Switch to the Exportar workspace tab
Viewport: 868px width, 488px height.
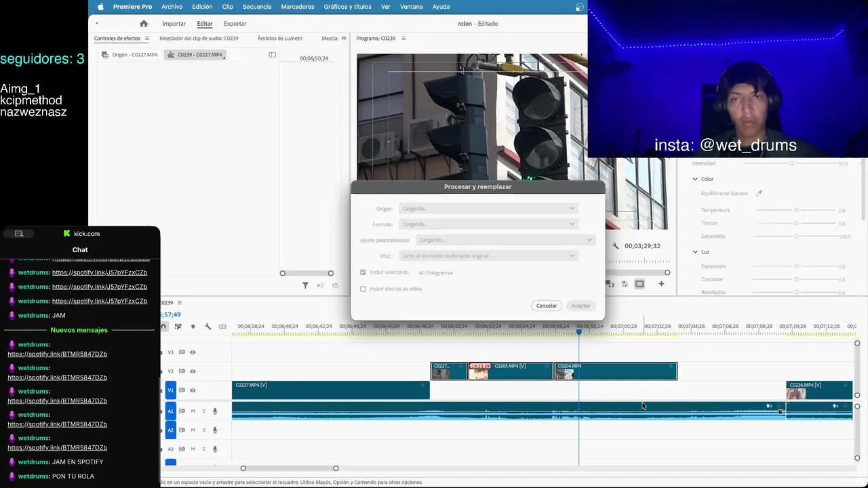coord(235,24)
